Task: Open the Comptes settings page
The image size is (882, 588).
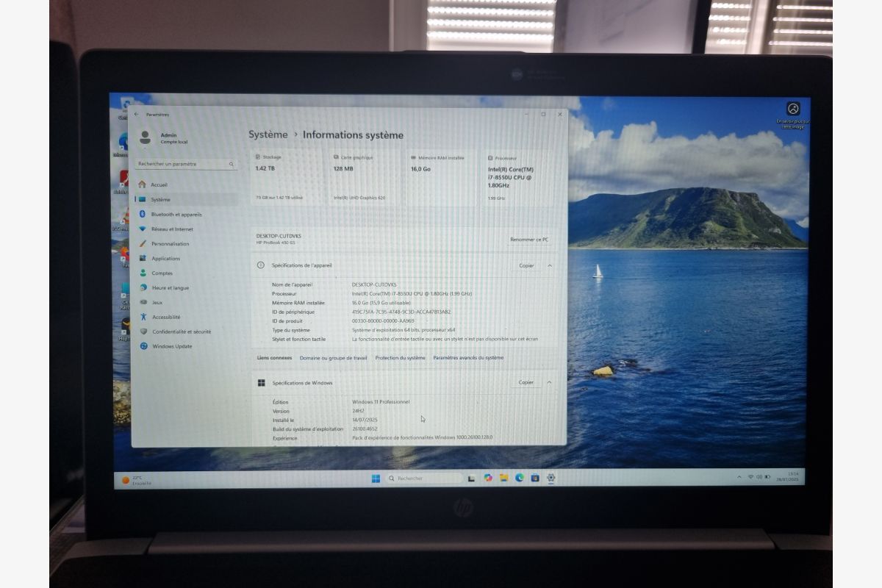Action: point(187,273)
